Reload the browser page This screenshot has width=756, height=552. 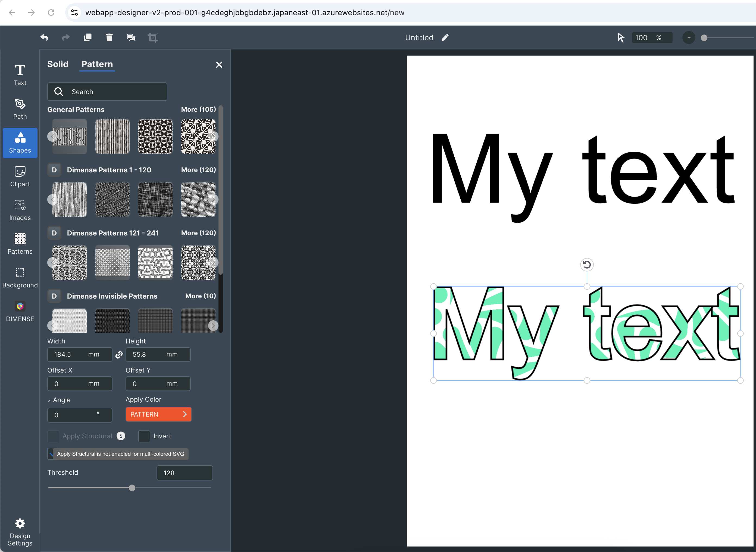[51, 13]
